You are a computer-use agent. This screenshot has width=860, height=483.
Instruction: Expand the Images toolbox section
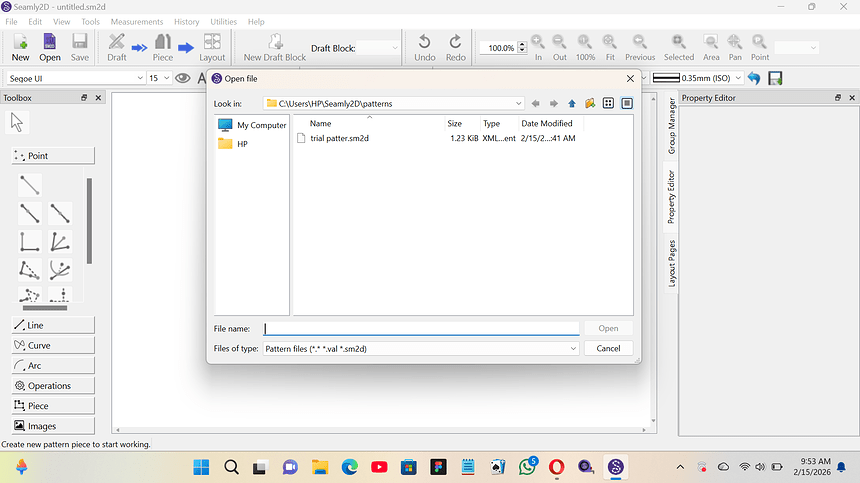(53, 426)
